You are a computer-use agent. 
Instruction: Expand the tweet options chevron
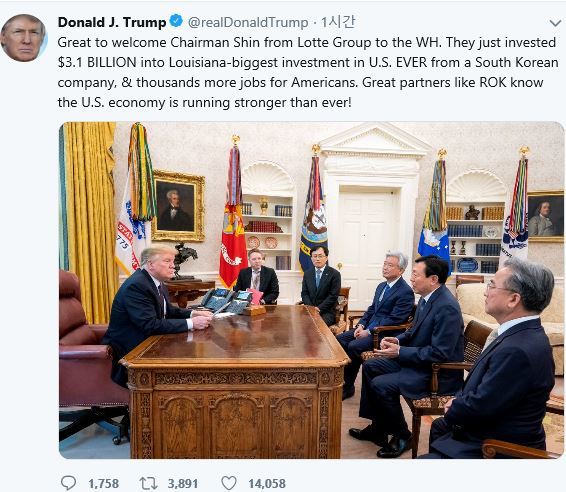coord(555,23)
